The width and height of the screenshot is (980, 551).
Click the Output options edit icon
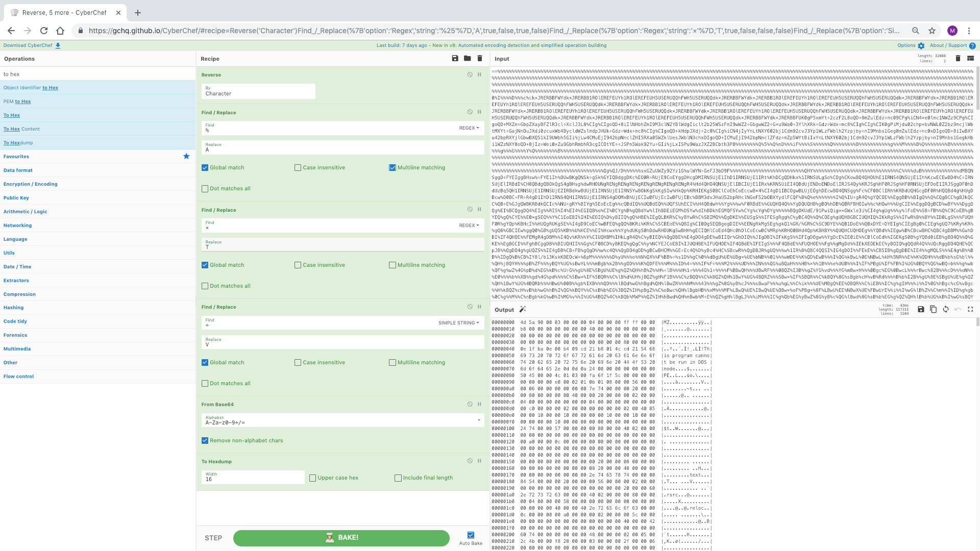pyautogui.click(x=523, y=310)
